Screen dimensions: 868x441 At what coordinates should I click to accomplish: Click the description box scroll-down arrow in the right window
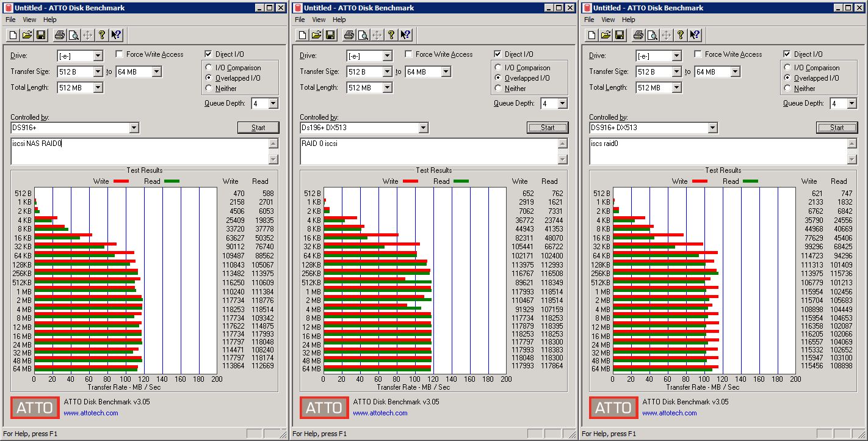(x=852, y=159)
